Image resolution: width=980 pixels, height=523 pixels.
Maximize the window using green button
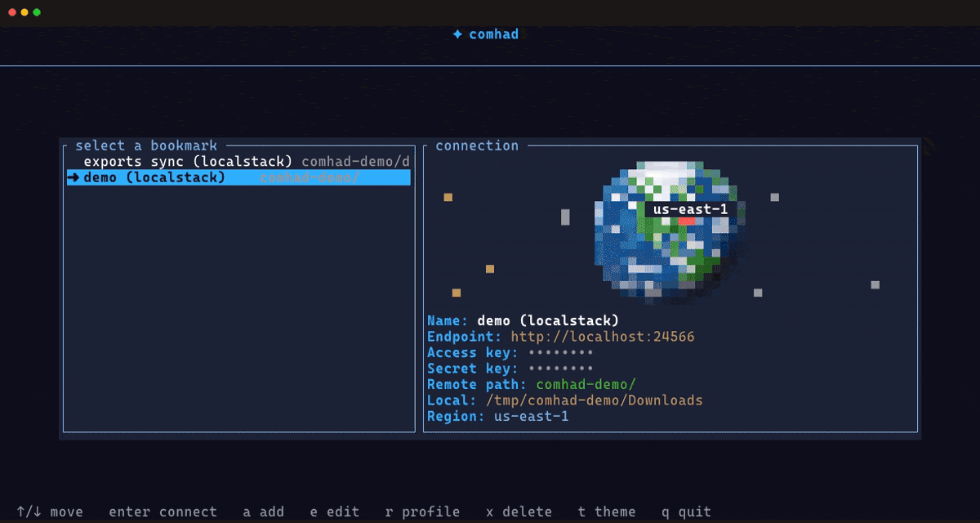pos(37,12)
